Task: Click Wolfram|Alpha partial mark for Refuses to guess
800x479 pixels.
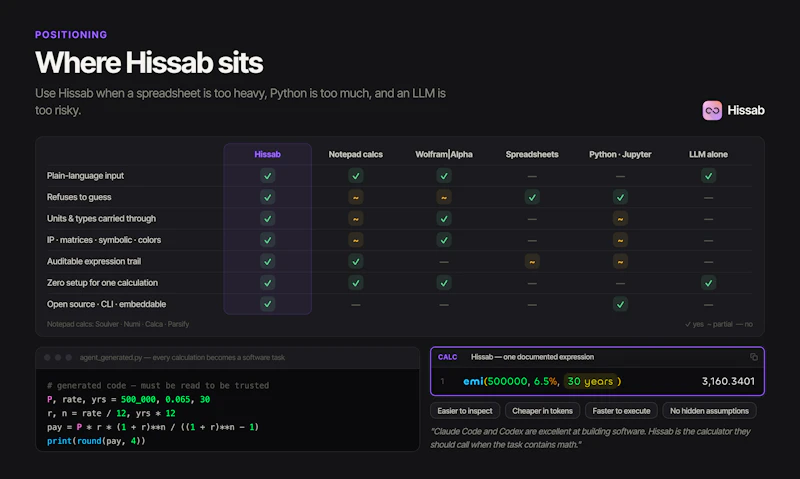Action: 444,197
